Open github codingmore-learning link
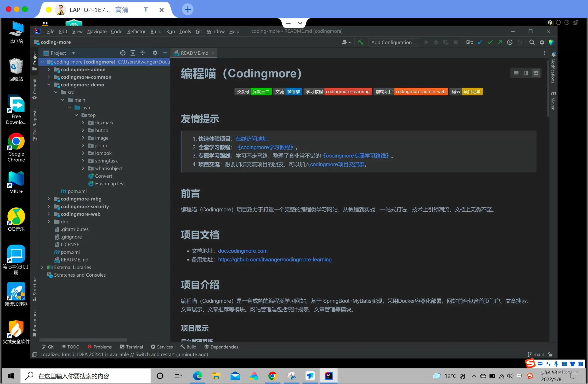This screenshot has height=384, width=588. (275, 260)
